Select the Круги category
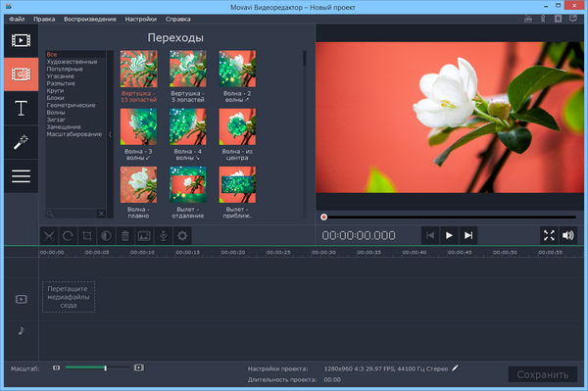 coord(55,91)
